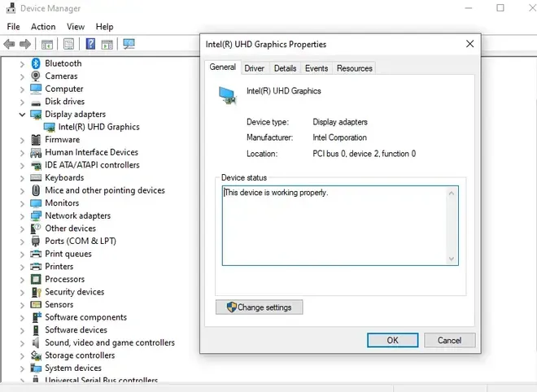
Task: Click the Show/Hide console tree icon
Action: point(47,44)
